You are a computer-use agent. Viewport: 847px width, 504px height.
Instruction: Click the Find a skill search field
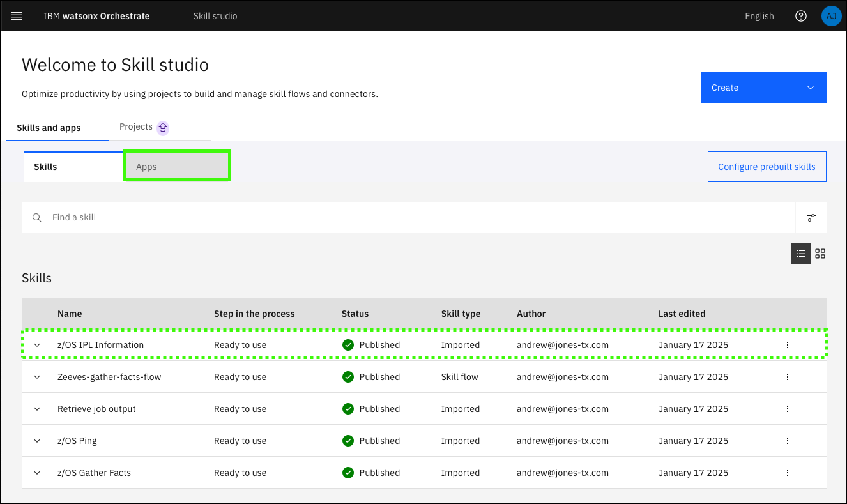click(409, 218)
